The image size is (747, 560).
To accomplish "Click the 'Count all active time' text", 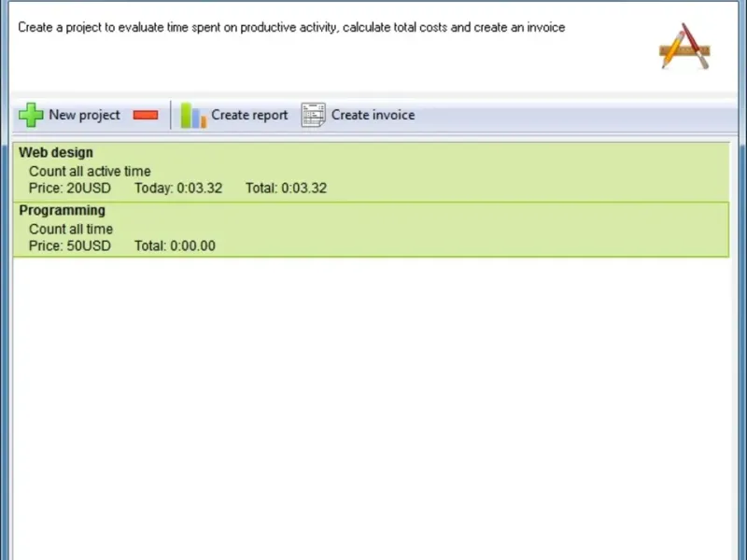I will coord(90,171).
